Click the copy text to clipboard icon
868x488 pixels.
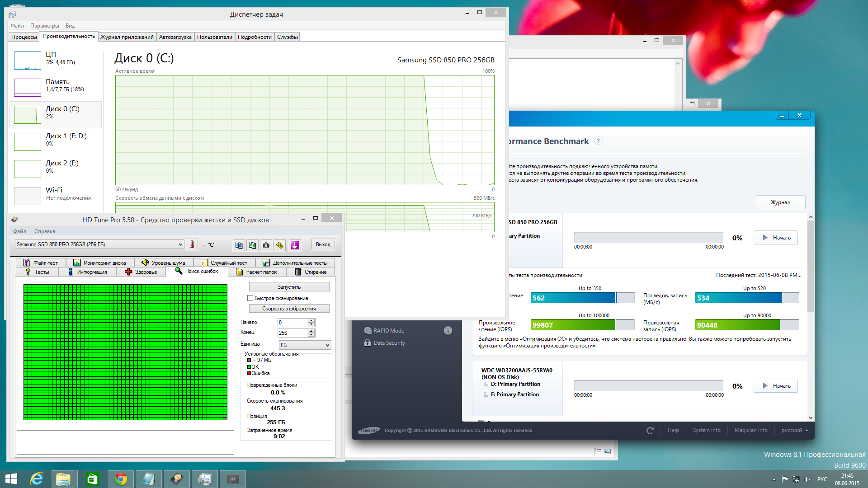pos(239,245)
